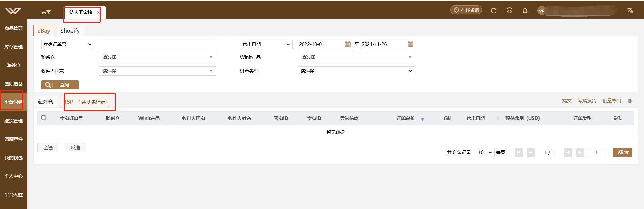Switch to the eBay tab

point(44,31)
